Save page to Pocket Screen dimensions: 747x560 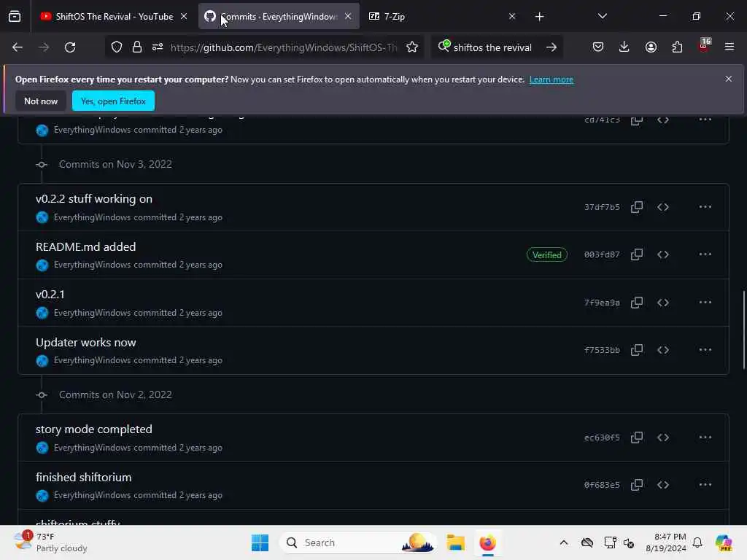(x=598, y=47)
